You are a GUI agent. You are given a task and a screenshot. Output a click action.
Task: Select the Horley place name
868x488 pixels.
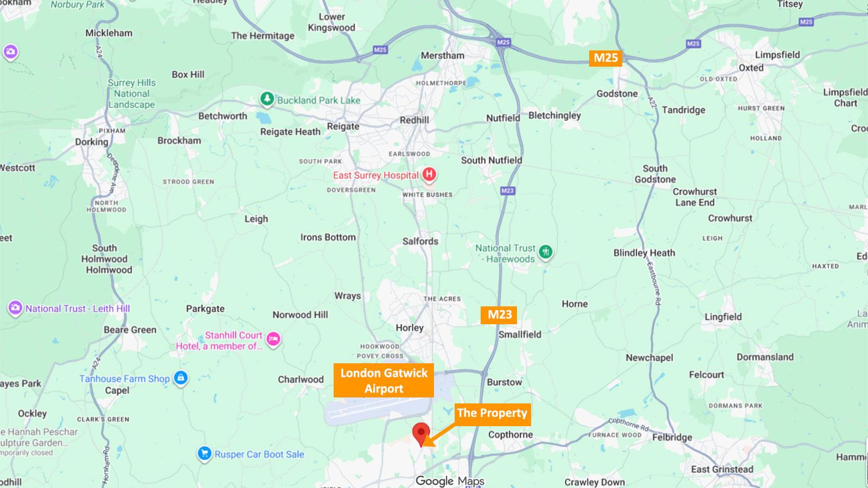point(410,328)
